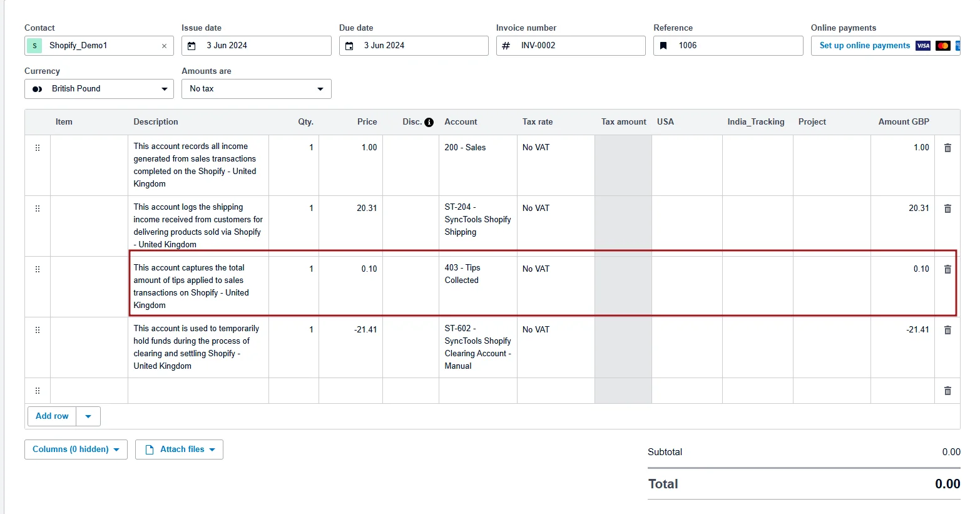This screenshot has width=980, height=514.
Task: Clear the Shopify_Demo1 contact
Action: (x=164, y=46)
